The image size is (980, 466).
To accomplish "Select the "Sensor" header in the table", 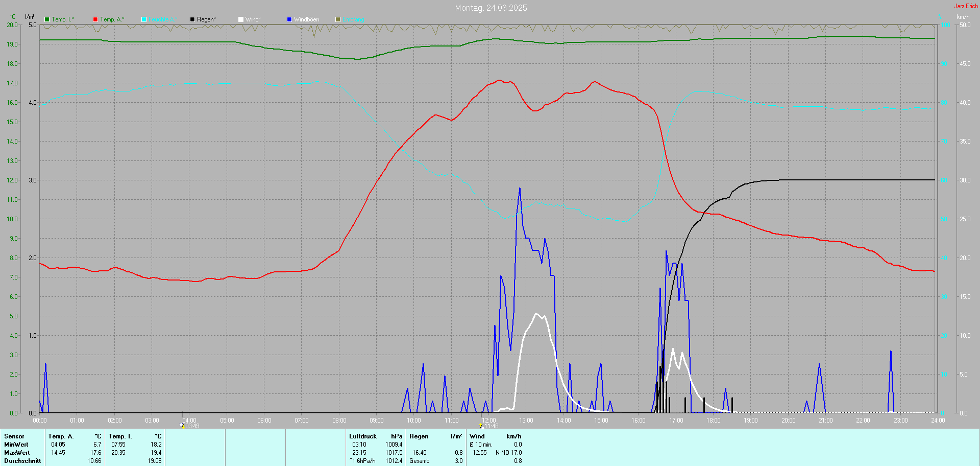I will (x=14, y=436).
